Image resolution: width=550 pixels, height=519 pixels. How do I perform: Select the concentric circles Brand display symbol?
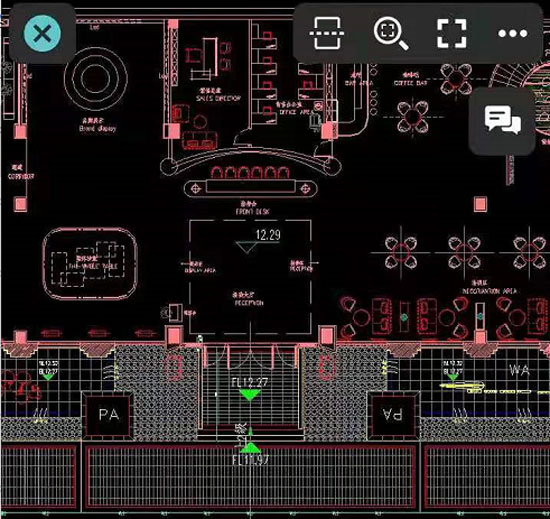click(x=95, y=78)
